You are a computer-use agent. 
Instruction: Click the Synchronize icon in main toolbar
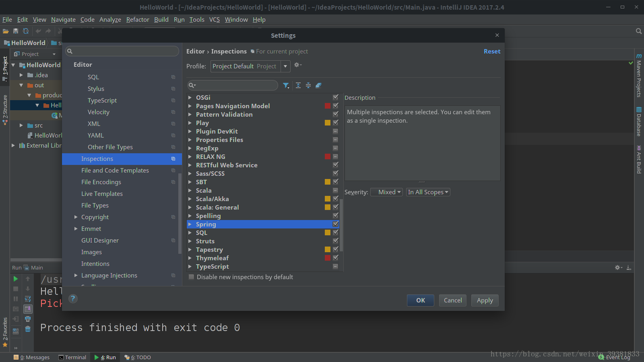coord(26,31)
